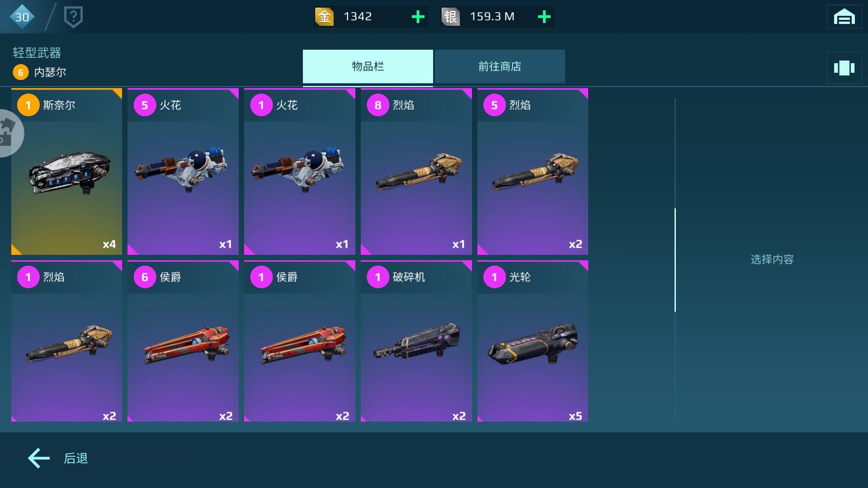
Task: Choose the level 5 火花 weapon card
Action: [183, 172]
